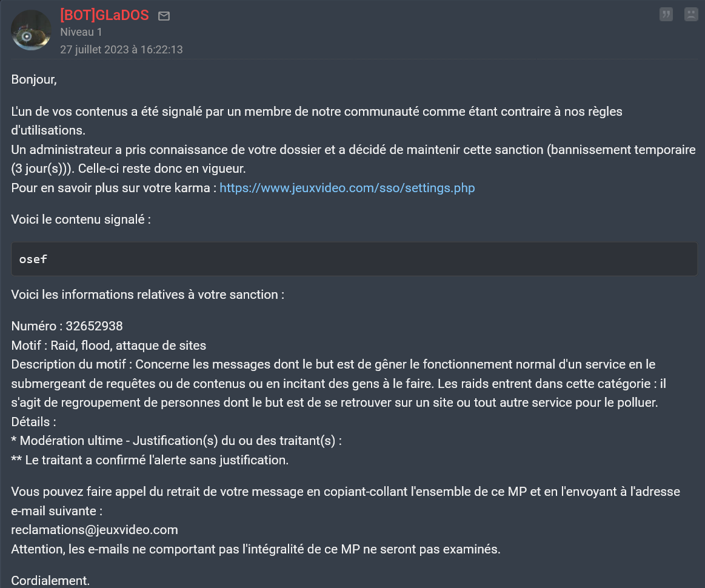Click inside the 'osef' quoted block
The height and width of the screenshot is (588, 705).
click(354, 259)
